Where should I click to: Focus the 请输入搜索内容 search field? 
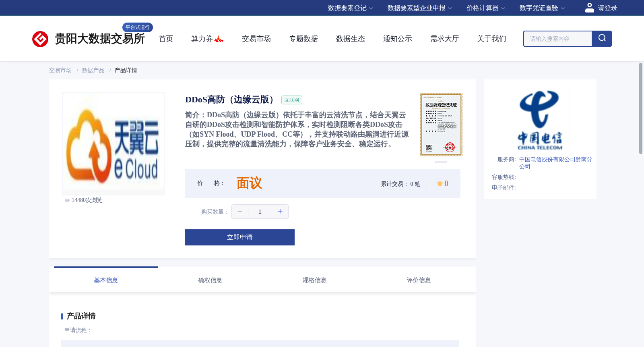click(x=558, y=39)
